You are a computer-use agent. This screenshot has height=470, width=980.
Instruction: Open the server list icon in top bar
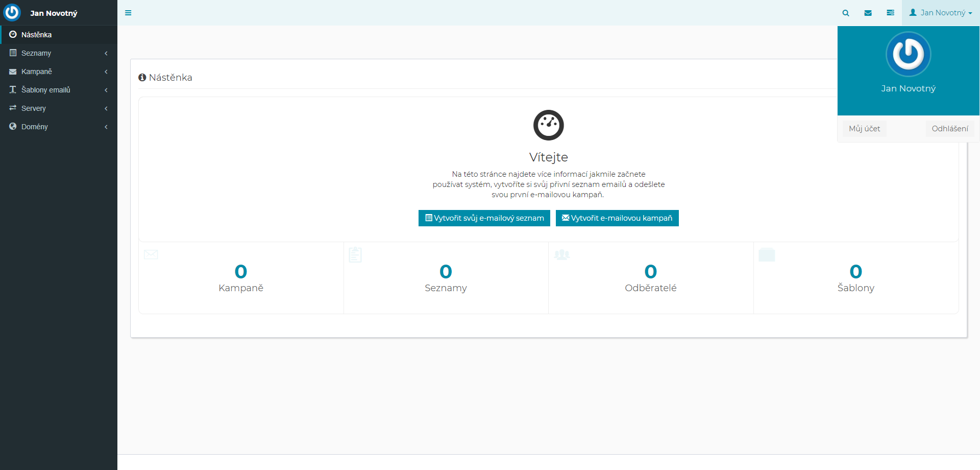coord(890,13)
